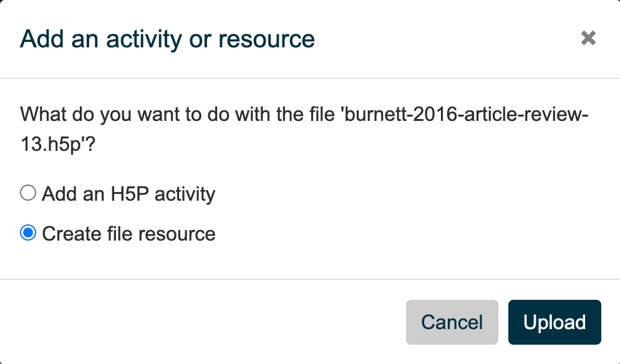The width and height of the screenshot is (620, 364).
Task: Confirm the file by clicking Upload
Action: click(555, 322)
